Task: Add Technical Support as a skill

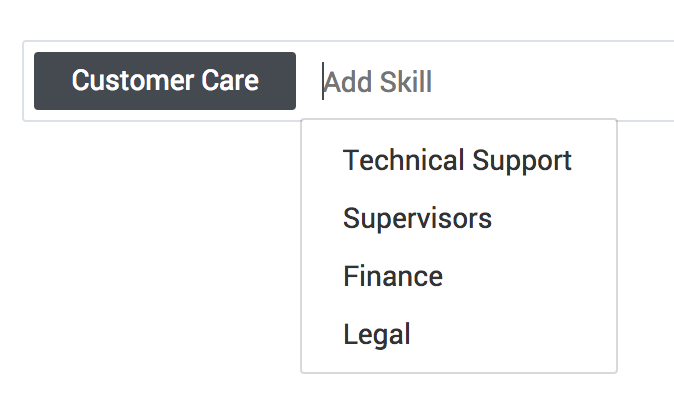Action: 457,161
